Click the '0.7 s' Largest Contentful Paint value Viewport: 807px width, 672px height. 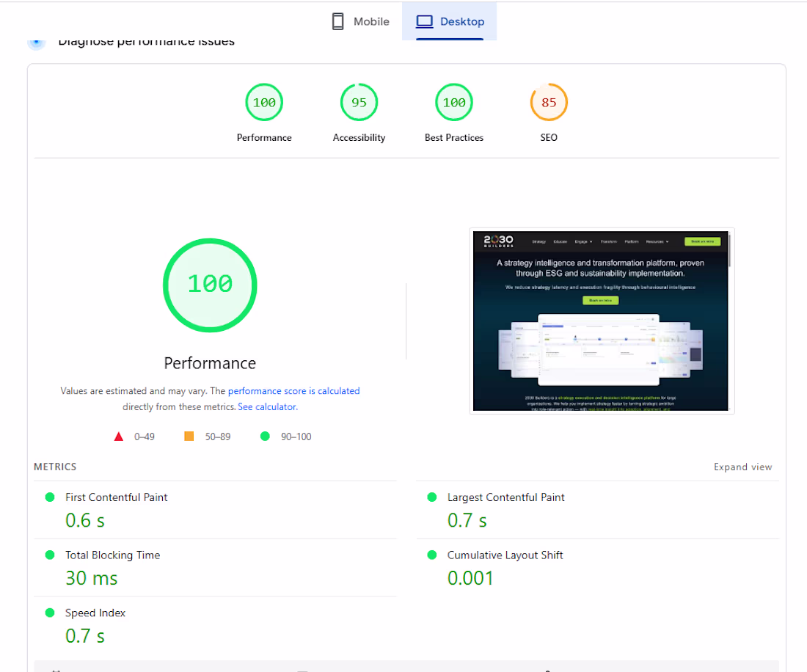click(467, 520)
